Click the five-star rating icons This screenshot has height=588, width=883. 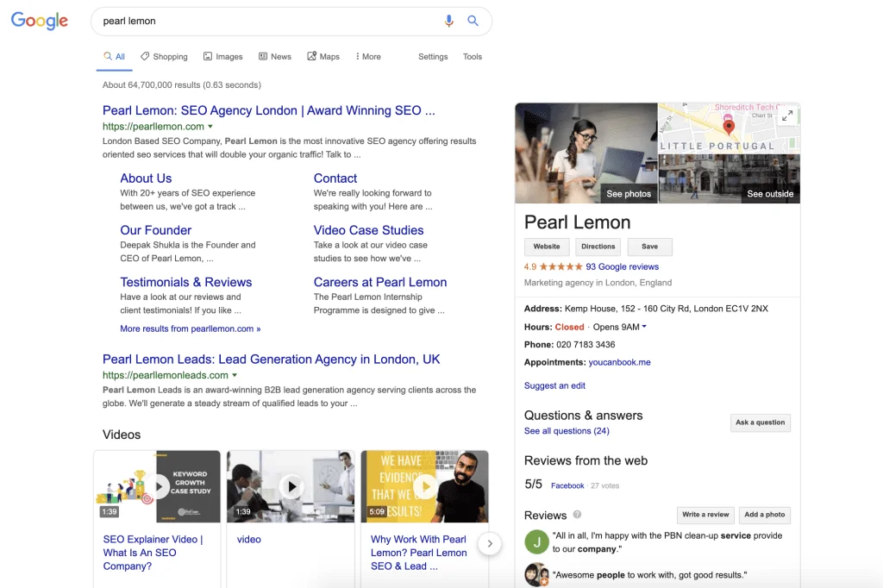tap(561, 267)
